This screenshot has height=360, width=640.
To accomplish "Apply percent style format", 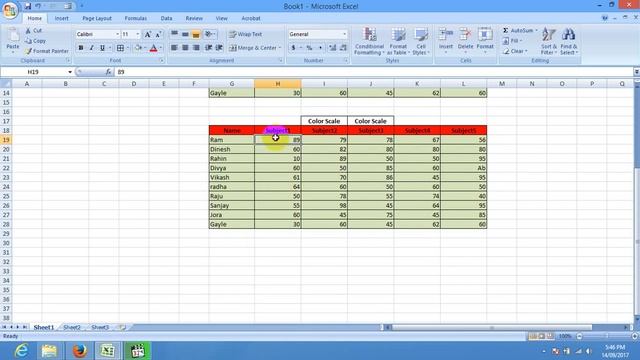I will [309, 48].
